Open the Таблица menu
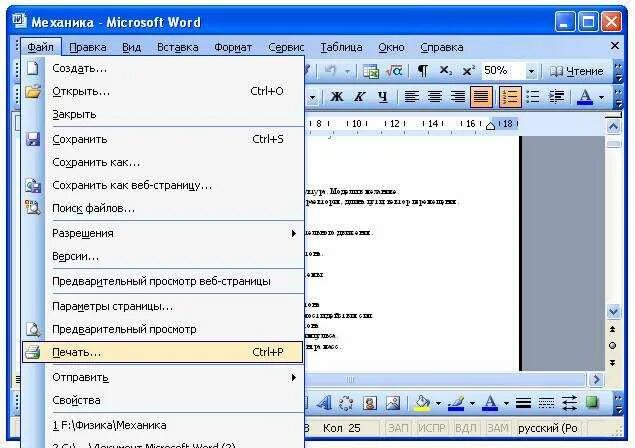 pos(341,47)
